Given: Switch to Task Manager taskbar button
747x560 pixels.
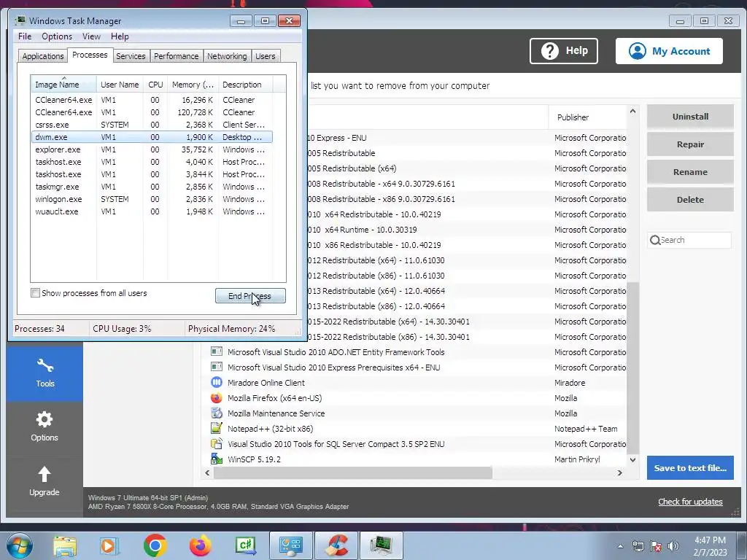Looking at the screenshot, I should pos(382,545).
